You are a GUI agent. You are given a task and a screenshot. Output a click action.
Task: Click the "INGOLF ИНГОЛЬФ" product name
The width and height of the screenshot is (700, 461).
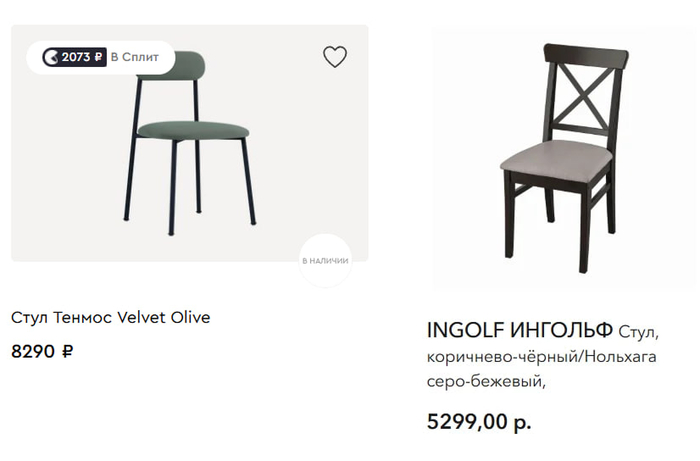[x=519, y=331]
